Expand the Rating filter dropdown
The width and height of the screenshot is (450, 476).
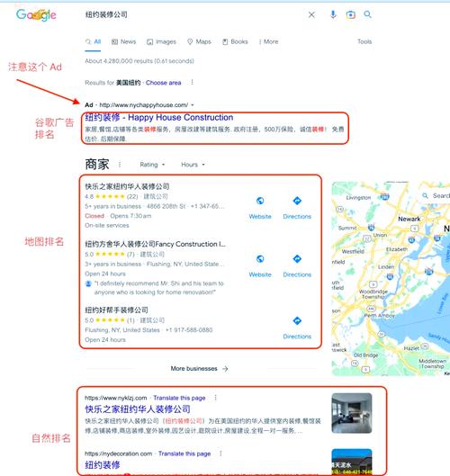[x=152, y=165]
